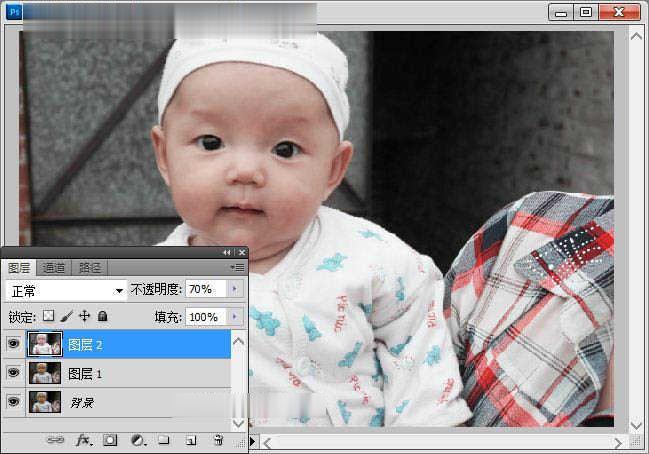Select the 图层 1 thumbnail
Image resolution: width=649 pixels, height=454 pixels.
(x=45, y=373)
